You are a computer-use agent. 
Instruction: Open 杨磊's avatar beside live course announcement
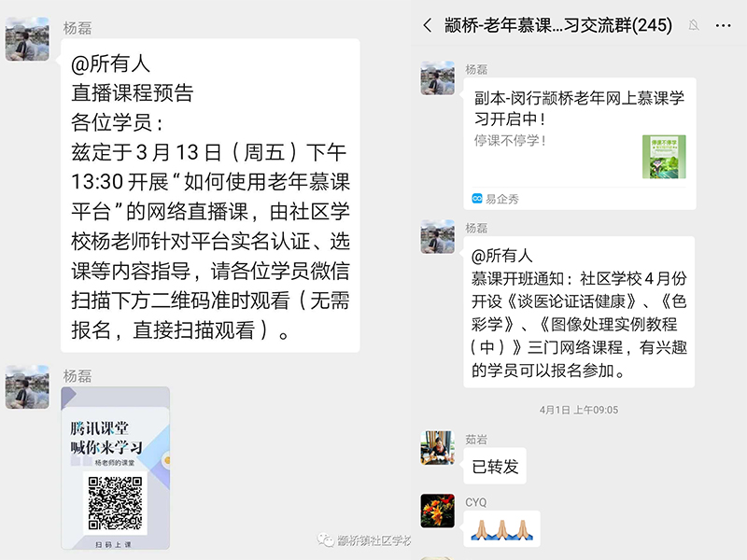click(27, 39)
